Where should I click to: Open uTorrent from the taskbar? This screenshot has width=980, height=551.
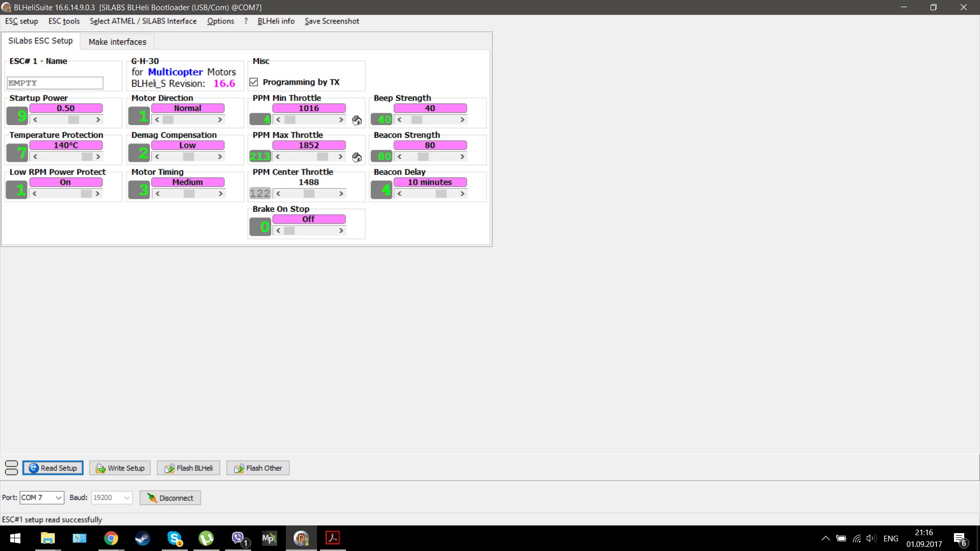tap(206, 538)
